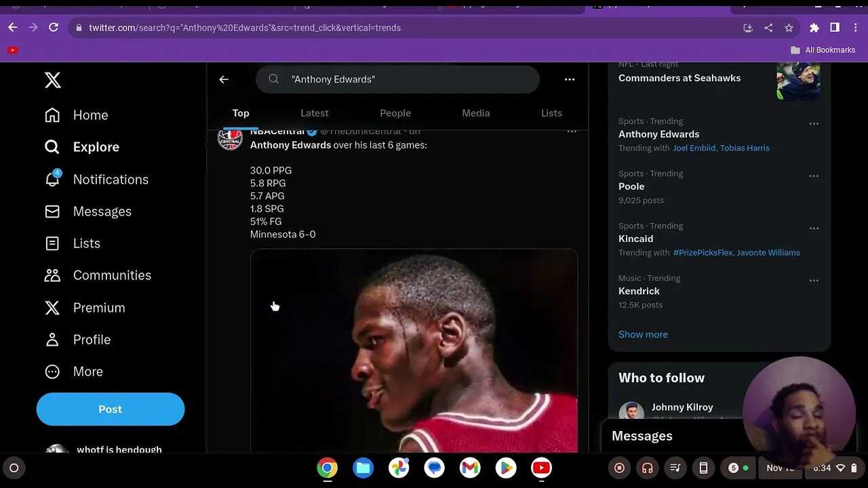Open Play Store from the shelf

pyautogui.click(x=506, y=468)
